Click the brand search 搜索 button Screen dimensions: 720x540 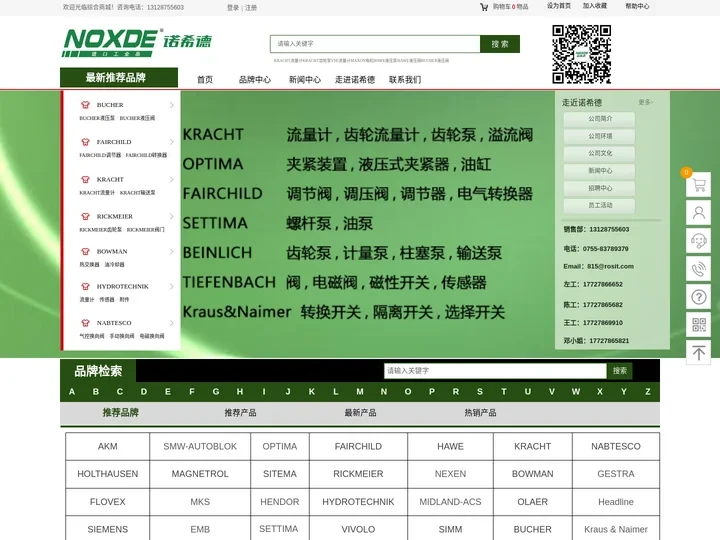tap(619, 371)
